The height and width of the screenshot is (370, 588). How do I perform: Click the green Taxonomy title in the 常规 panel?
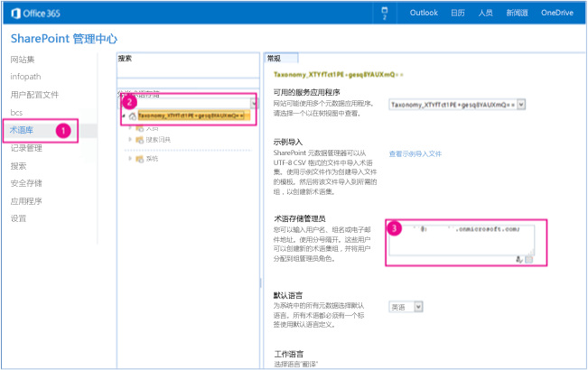coord(338,75)
